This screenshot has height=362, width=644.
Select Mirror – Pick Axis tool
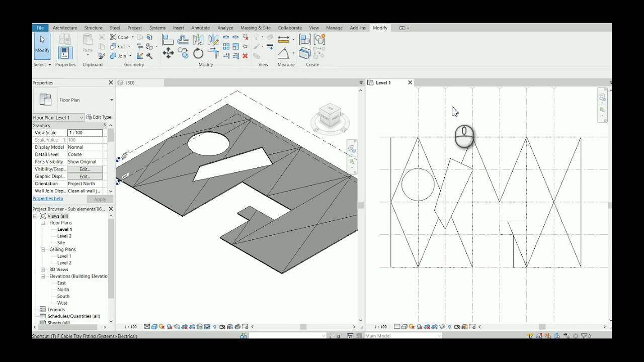click(198, 40)
